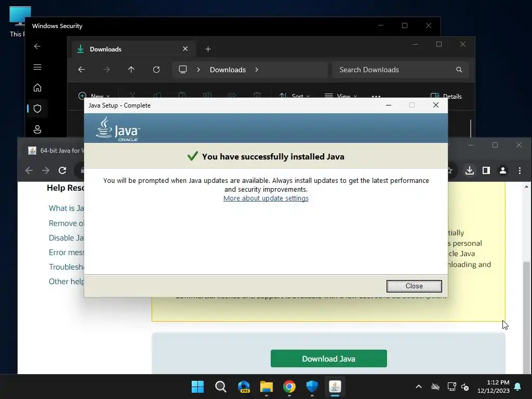
Task: Click the green Download Java button
Action: coord(328,358)
